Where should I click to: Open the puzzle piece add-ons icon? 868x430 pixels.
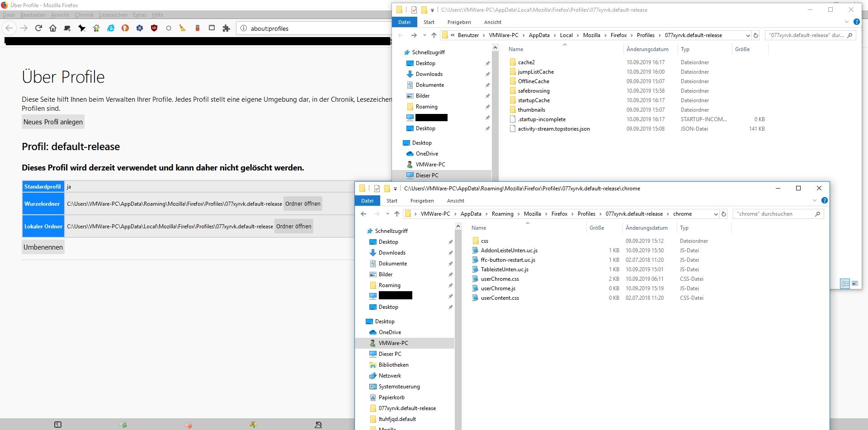(x=226, y=28)
